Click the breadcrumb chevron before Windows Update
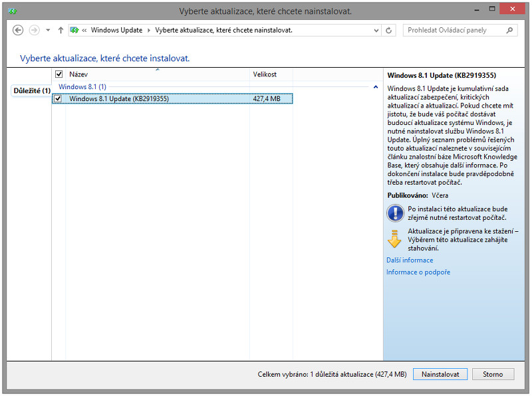Screen dimensions: 532x396 84,30
